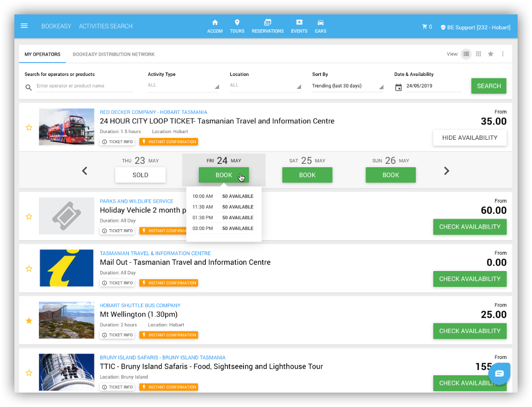Open Ticket Info for 24 Hour City Loop
The height and width of the screenshot is (407, 532).
click(117, 142)
